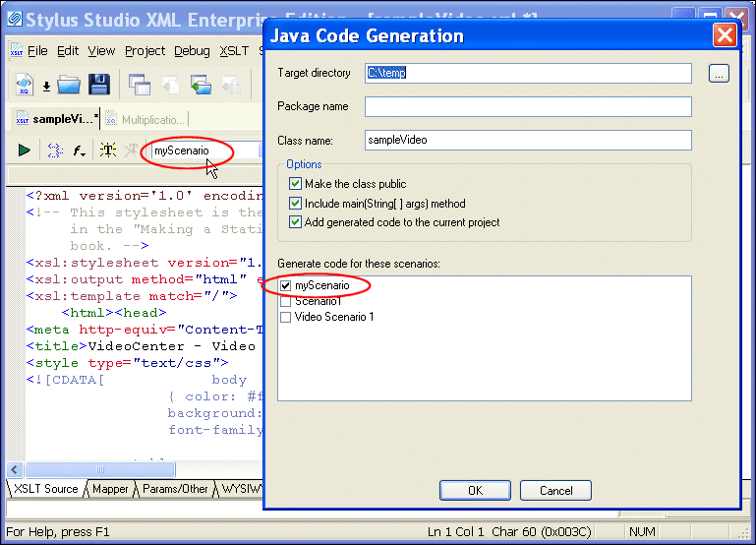Screen dimensions: 756x545
Task: Click the Cancel button
Action: coord(555,490)
